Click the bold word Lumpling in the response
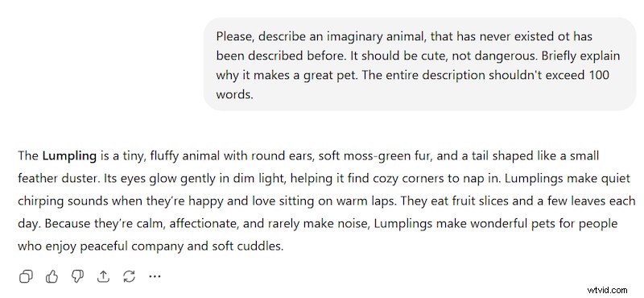The width and height of the screenshot is (644, 298). (x=69, y=156)
